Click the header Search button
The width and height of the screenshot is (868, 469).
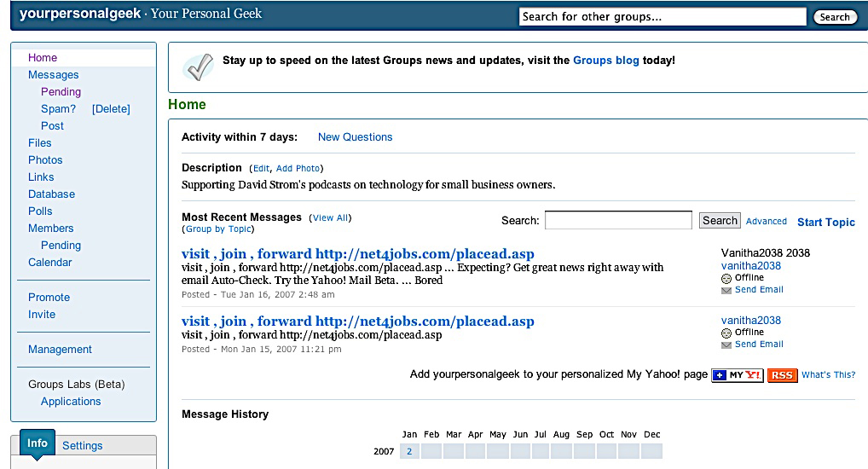(835, 17)
